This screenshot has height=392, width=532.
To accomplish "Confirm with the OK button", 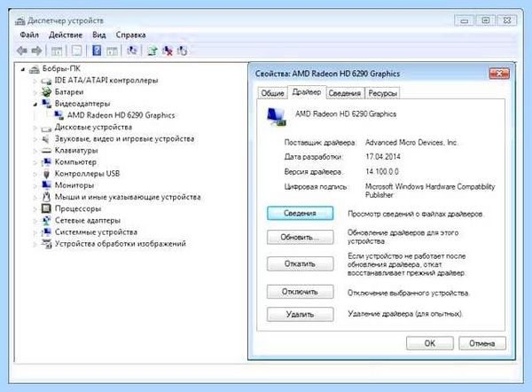I will (429, 343).
